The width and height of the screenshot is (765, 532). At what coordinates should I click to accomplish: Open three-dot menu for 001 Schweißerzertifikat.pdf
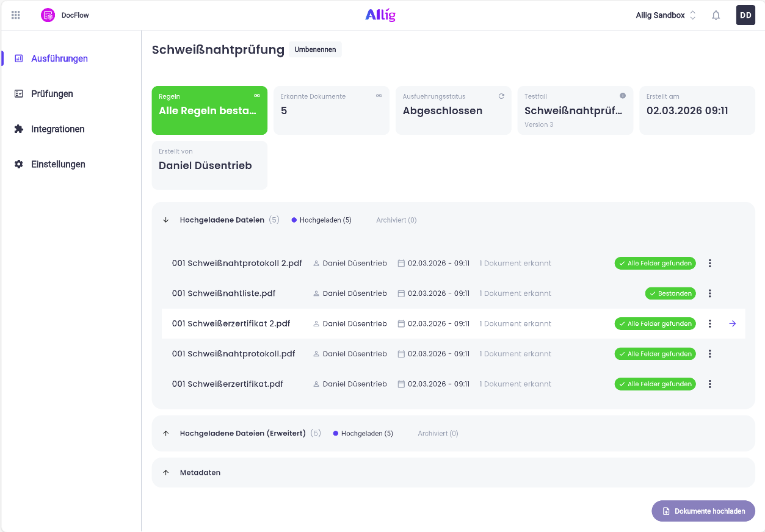[709, 384]
